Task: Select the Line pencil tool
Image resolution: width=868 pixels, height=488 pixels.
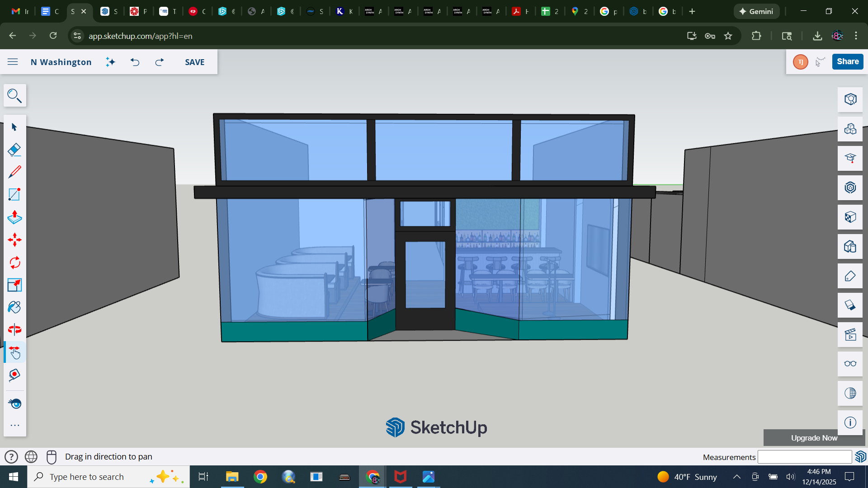Action: coord(14,172)
